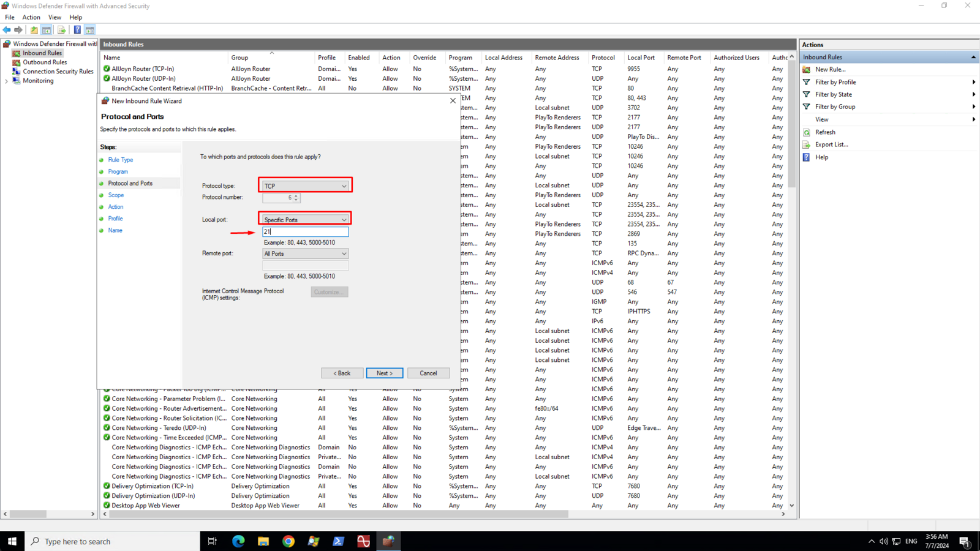Go to the Rule Type wizard step
The image size is (980, 551).
(x=121, y=160)
